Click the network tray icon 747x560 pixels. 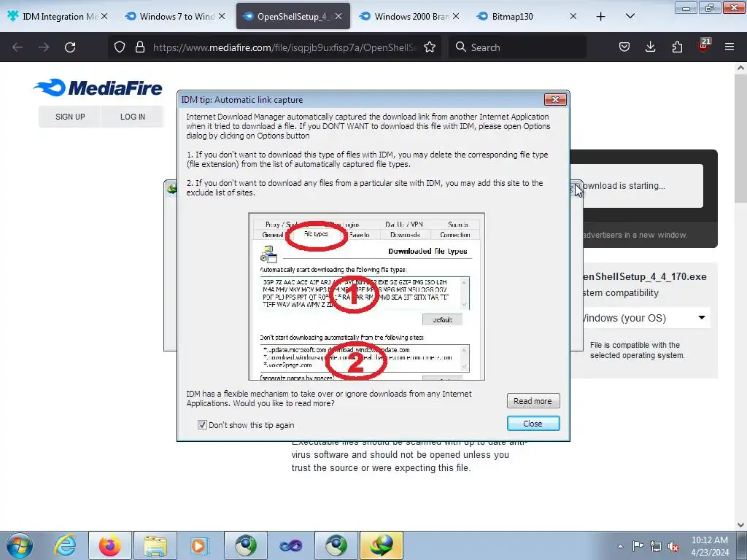click(x=656, y=546)
